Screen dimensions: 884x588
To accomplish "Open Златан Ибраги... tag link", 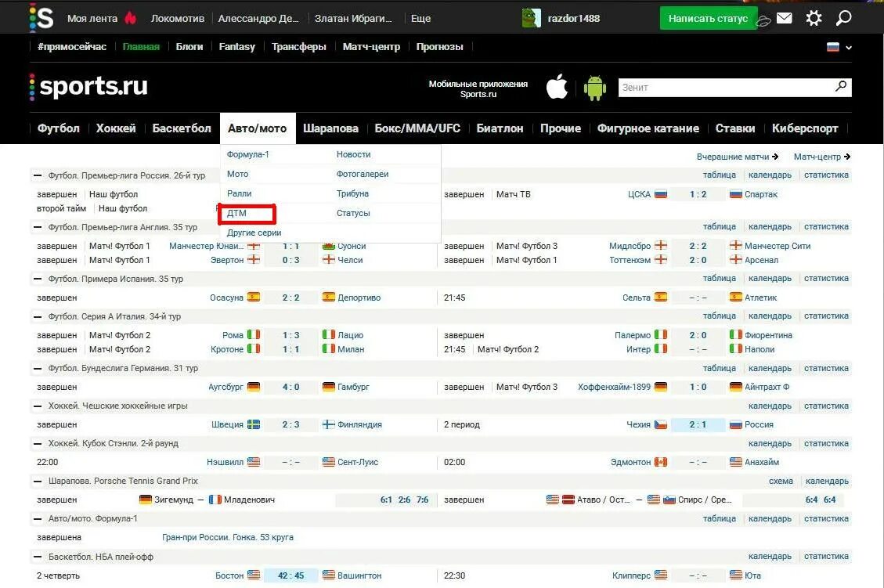I will tap(353, 19).
